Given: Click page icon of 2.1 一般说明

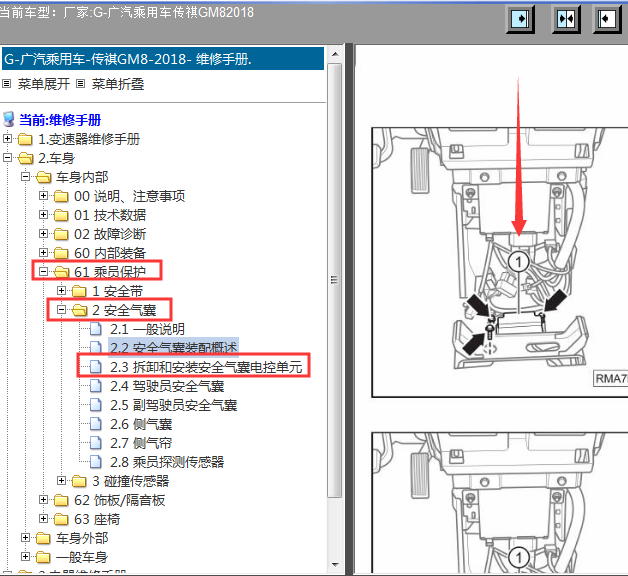Looking at the screenshot, I should click(x=96, y=329).
